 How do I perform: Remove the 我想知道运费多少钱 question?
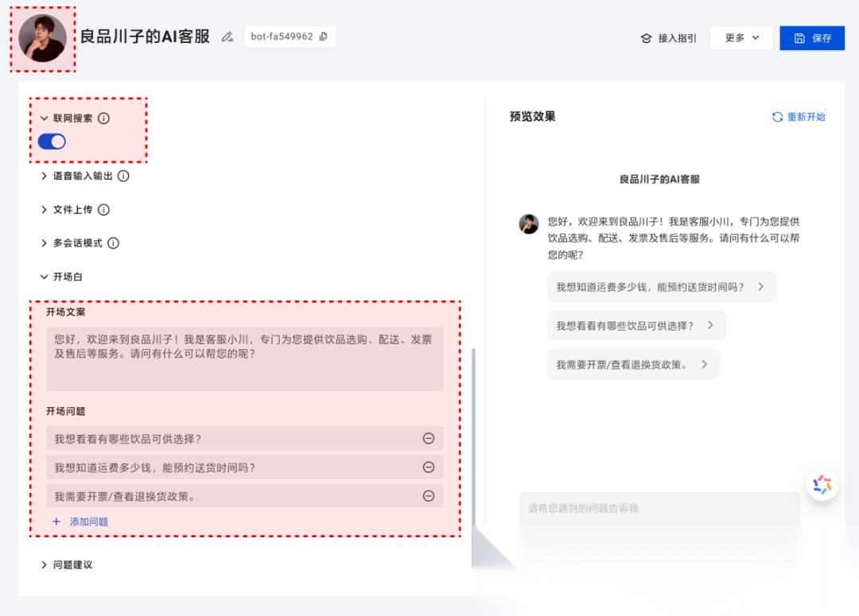click(429, 467)
